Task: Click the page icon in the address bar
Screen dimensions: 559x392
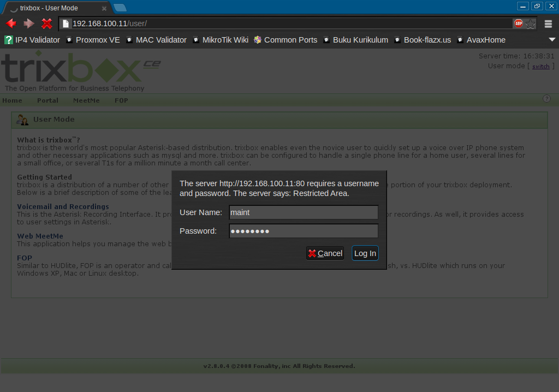Action: pos(66,23)
